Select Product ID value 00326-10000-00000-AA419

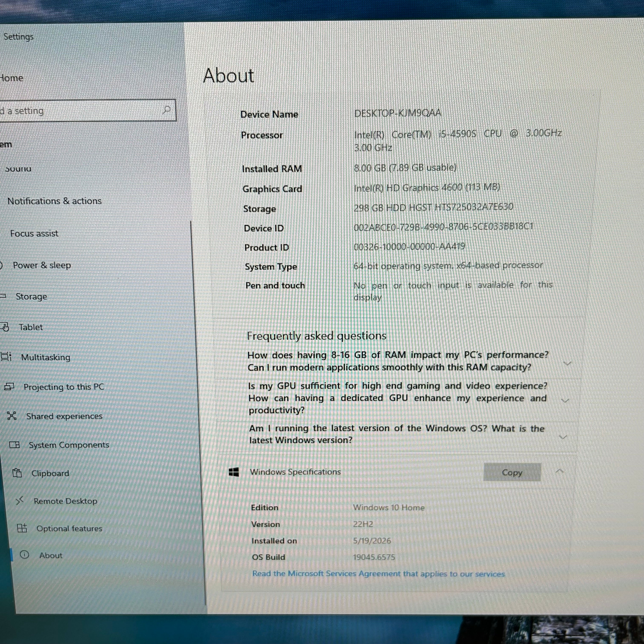click(x=409, y=247)
